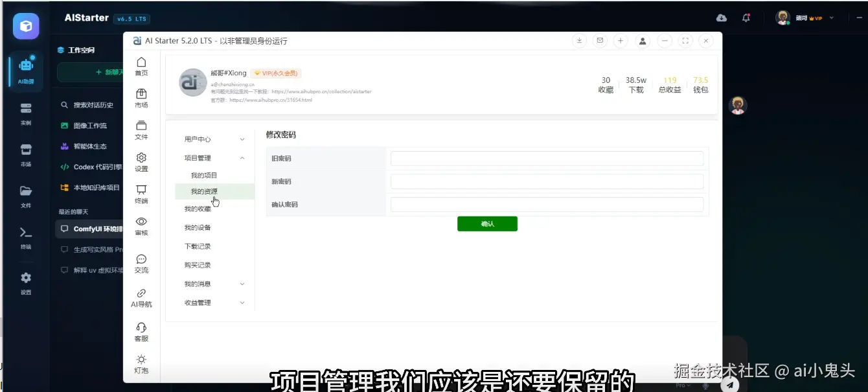Click the green 确认 button
The height and width of the screenshot is (392, 868).
click(x=487, y=224)
